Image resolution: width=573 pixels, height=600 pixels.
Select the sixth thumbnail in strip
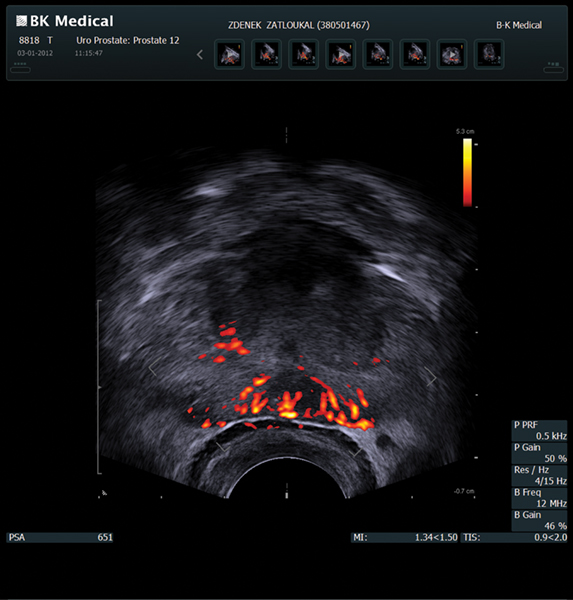(415, 54)
